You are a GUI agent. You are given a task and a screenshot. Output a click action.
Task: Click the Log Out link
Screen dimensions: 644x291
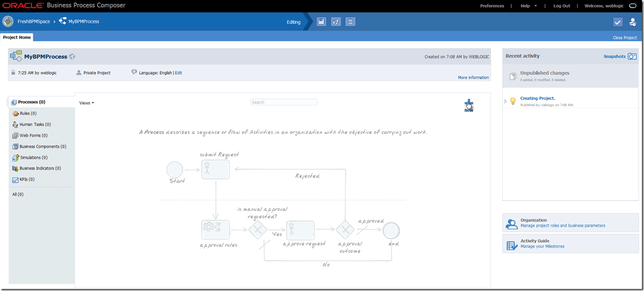point(562,6)
